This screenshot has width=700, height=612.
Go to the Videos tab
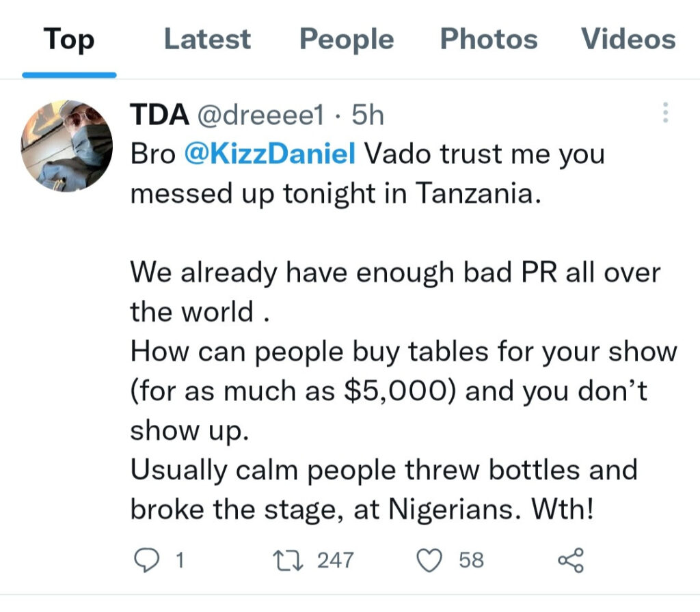pos(628,38)
